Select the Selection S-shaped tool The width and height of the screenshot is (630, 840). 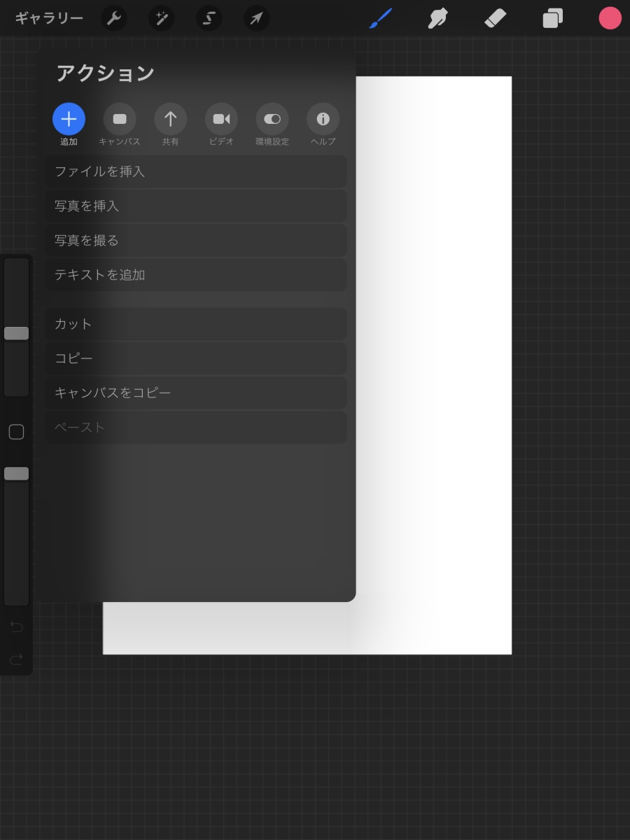(209, 19)
